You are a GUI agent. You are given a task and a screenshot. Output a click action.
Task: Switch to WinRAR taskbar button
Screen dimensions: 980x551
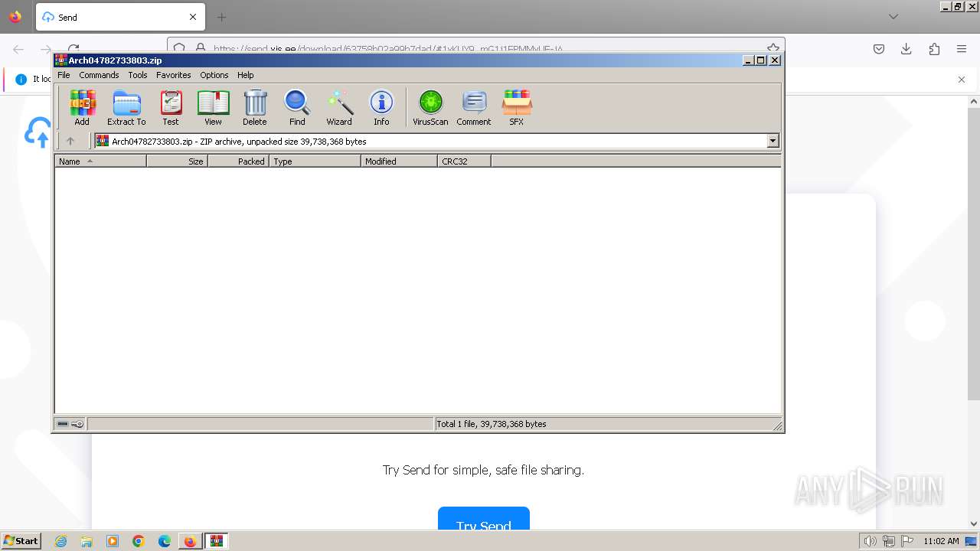(x=217, y=541)
